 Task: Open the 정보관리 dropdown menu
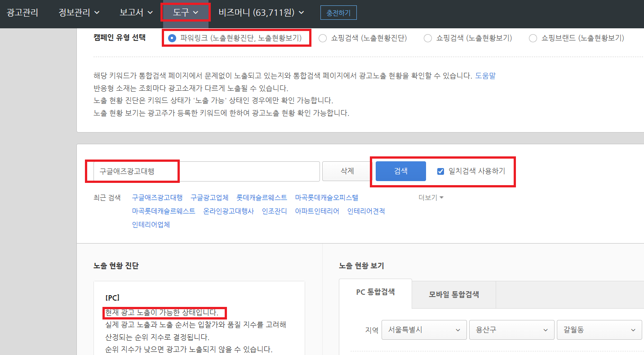[x=78, y=12]
